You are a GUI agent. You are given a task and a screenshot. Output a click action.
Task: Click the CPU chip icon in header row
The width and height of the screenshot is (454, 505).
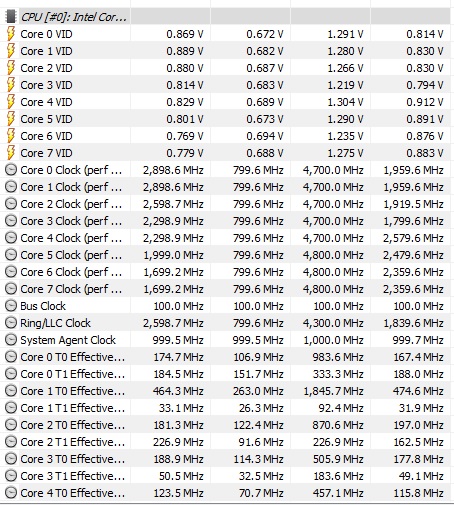(x=11, y=16)
